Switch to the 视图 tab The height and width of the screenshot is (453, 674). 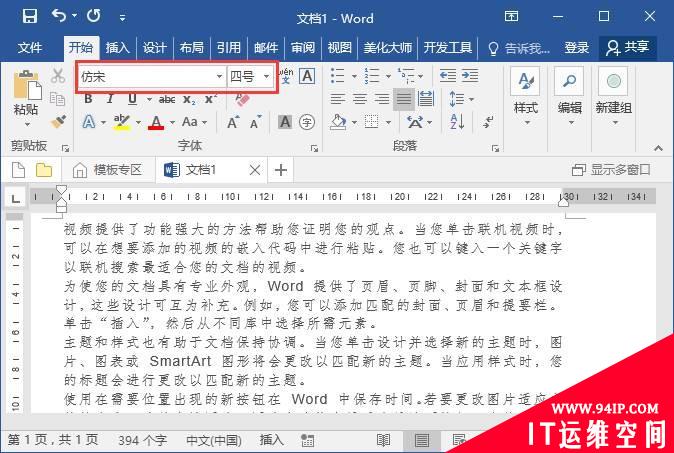click(x=340, y=47)
